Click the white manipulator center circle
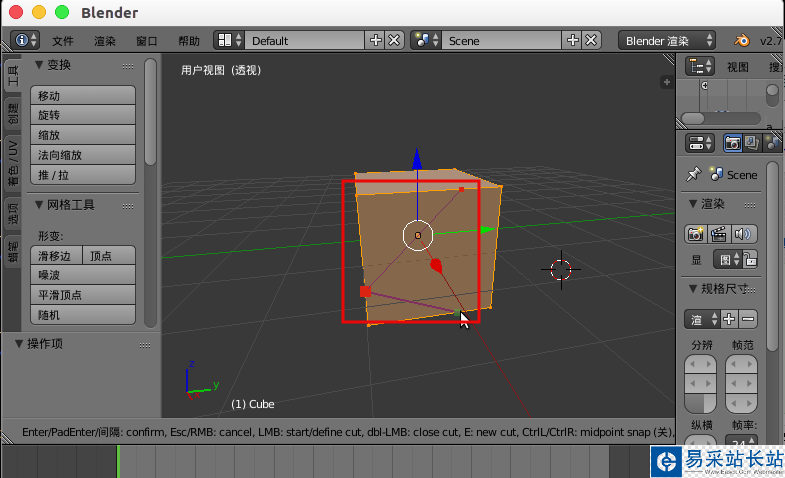The image size is (785, 478). pos(418,235)
